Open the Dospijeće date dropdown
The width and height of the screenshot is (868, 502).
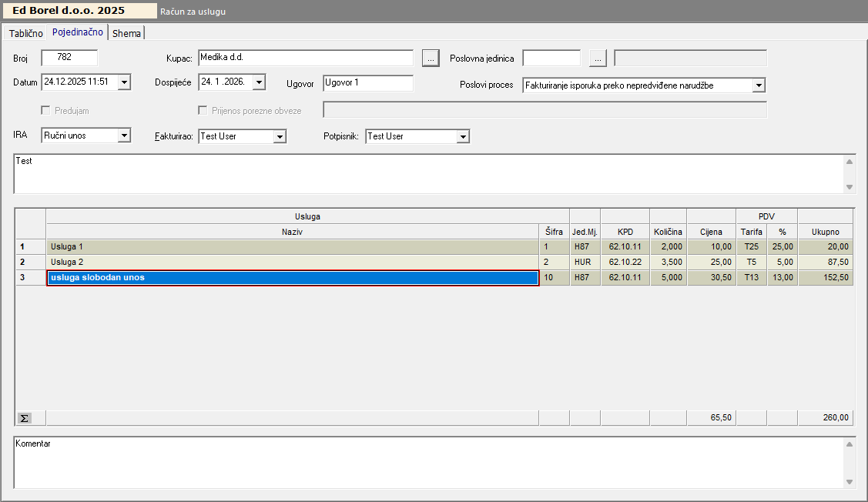tap(259, 82)
